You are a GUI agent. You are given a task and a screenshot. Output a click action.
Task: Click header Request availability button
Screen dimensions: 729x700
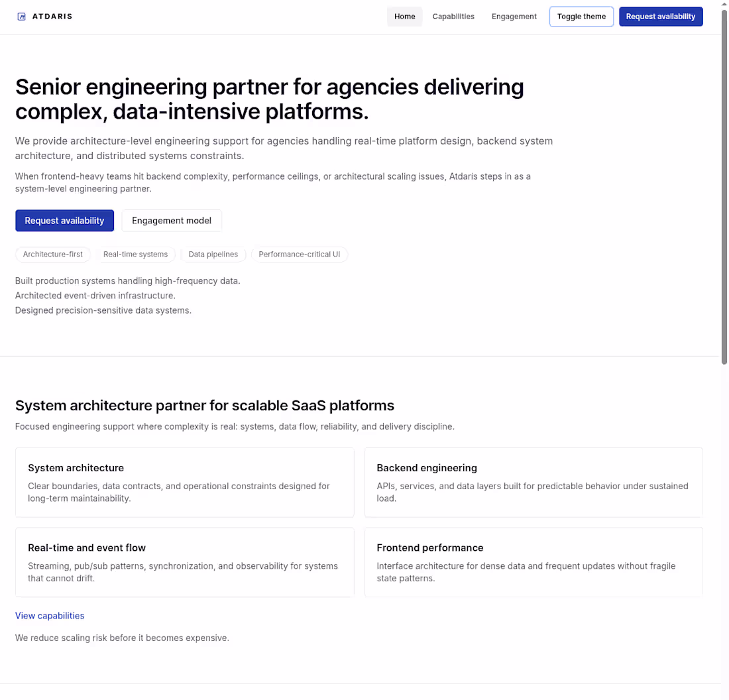point(661,17)
